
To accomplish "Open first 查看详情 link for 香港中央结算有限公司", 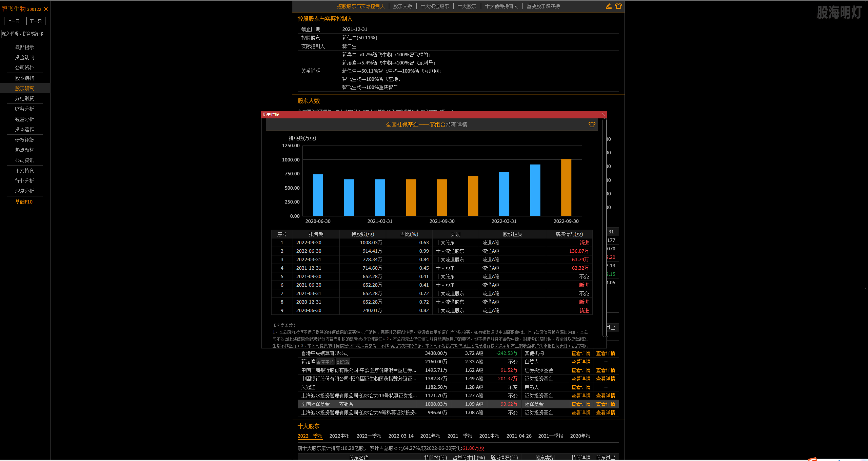I will point(581,353).
